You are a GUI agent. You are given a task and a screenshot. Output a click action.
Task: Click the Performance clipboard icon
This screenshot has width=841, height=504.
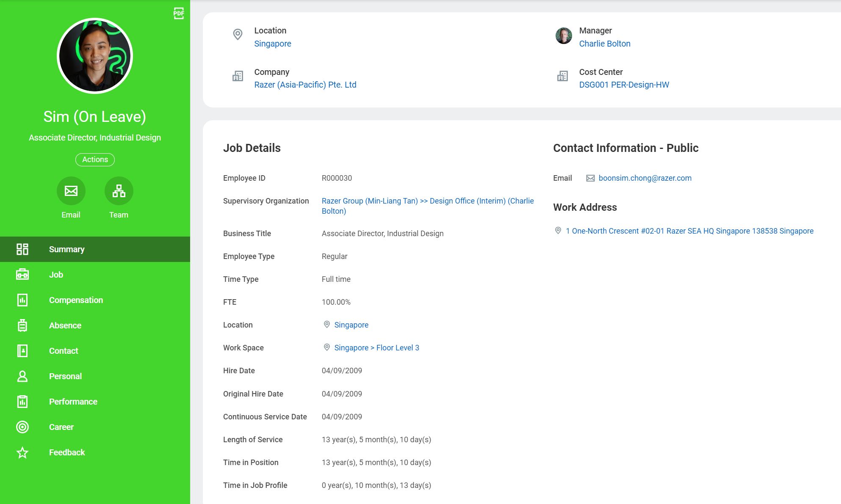click(x=22, y=402)
